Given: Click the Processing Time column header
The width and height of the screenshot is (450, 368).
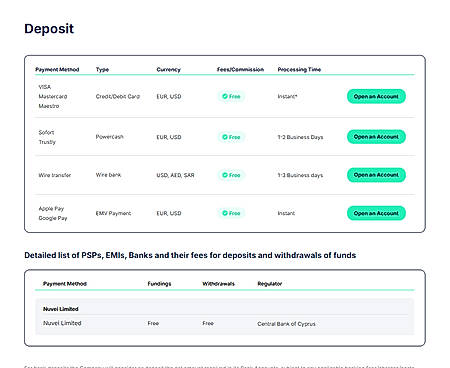Looking at the screenshot, I should click(x=299, y=69).
